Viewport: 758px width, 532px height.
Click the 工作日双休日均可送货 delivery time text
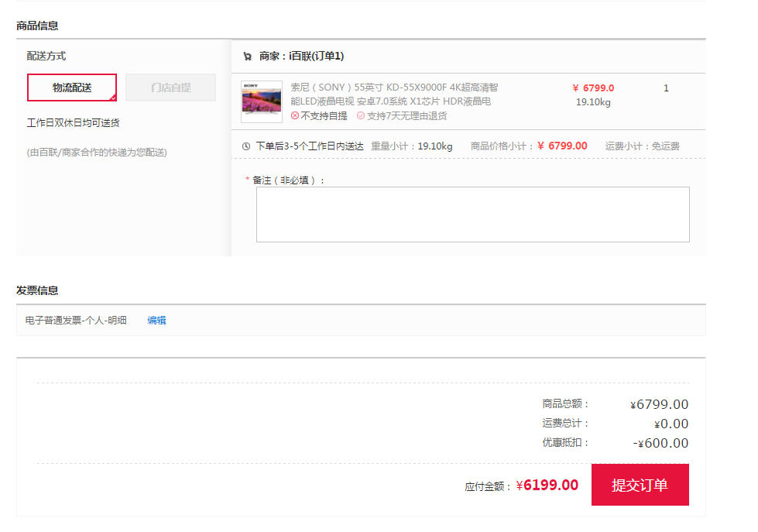74,122
